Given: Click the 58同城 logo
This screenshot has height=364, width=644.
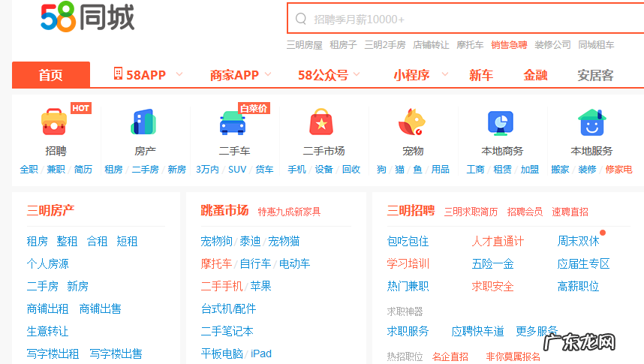Looking at the screenshot, I should [88, 17].
